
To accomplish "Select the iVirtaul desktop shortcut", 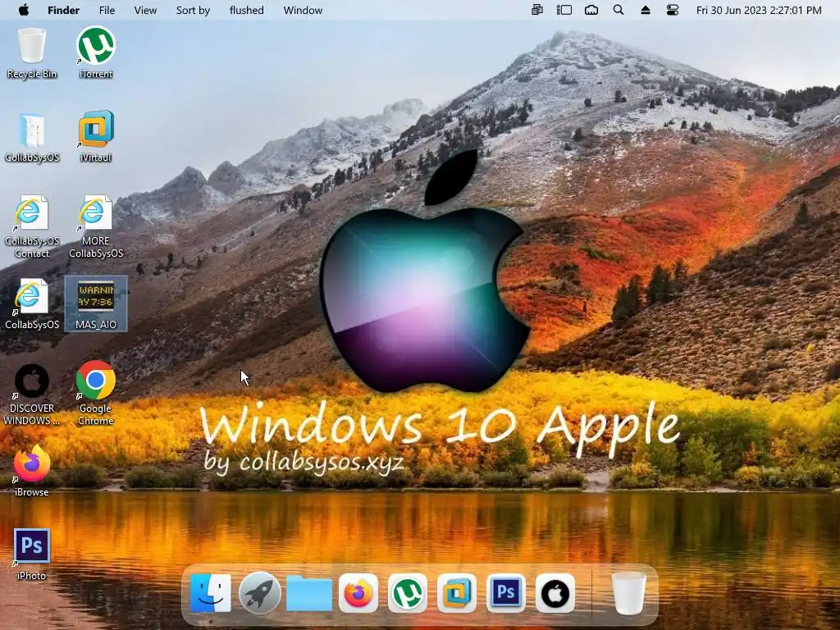I will tap(96, 137).
